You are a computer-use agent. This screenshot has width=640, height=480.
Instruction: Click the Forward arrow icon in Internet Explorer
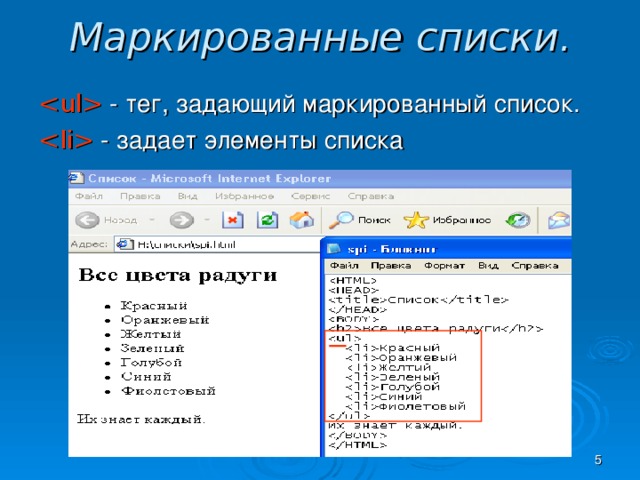click(x=182, y=220)
